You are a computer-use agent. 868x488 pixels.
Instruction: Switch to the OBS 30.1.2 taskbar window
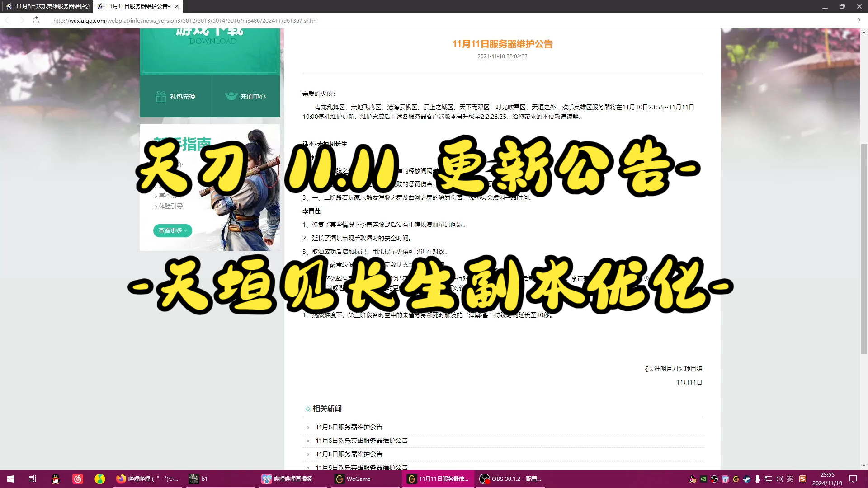(x=511, y=479)
